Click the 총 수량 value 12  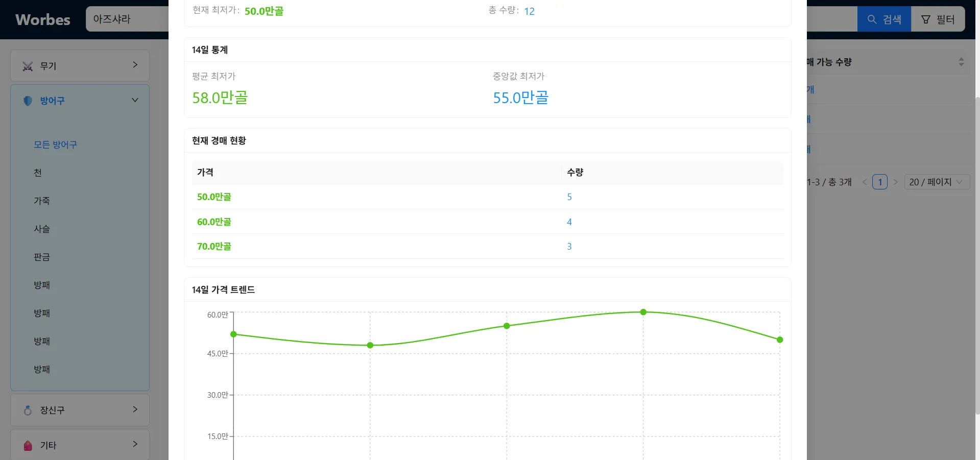529,11
